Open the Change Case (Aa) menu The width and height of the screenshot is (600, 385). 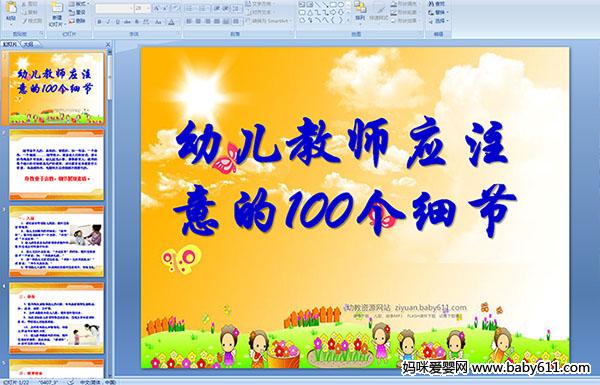pyautogui.click(x=158, y=22)
